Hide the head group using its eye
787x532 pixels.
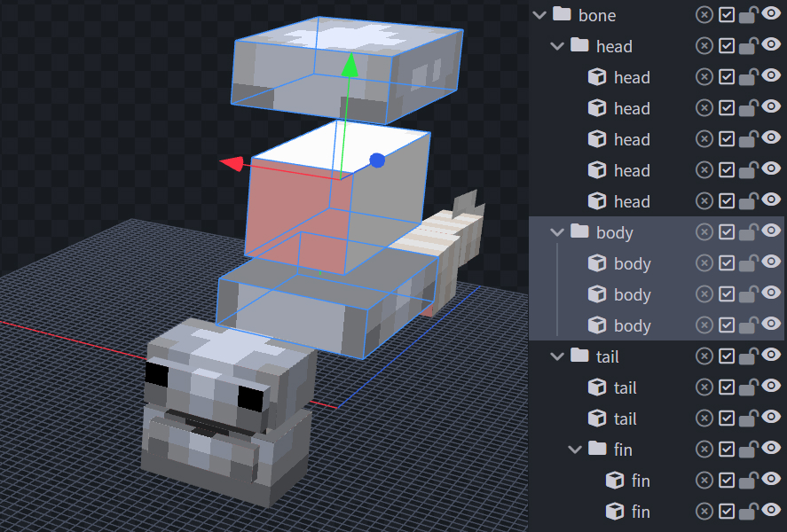coord(771,44)
